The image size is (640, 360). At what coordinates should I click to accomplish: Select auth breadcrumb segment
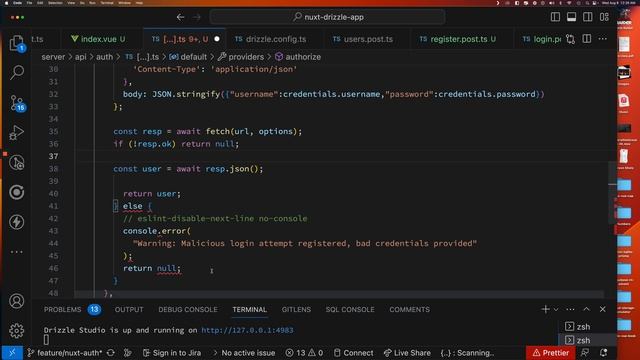coord(104,57)
